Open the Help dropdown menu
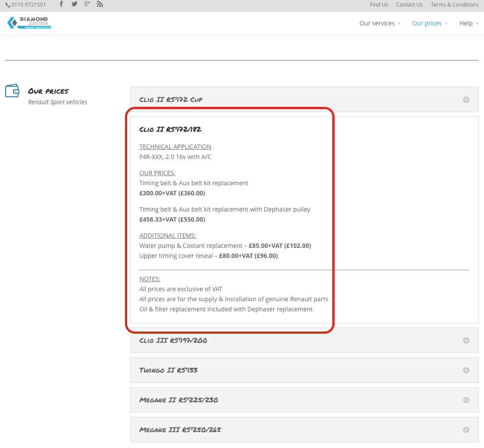The image size is (484, 448). tap(466, 23)
